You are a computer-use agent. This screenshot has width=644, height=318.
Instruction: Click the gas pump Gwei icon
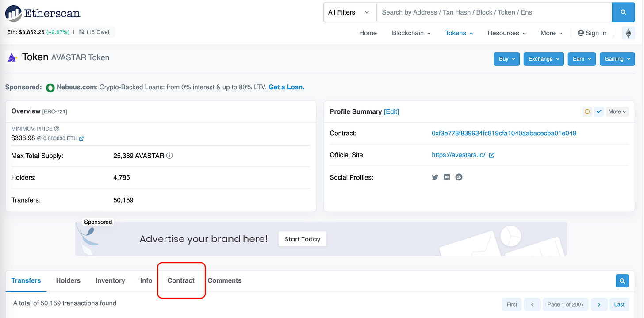click(81, 32)
